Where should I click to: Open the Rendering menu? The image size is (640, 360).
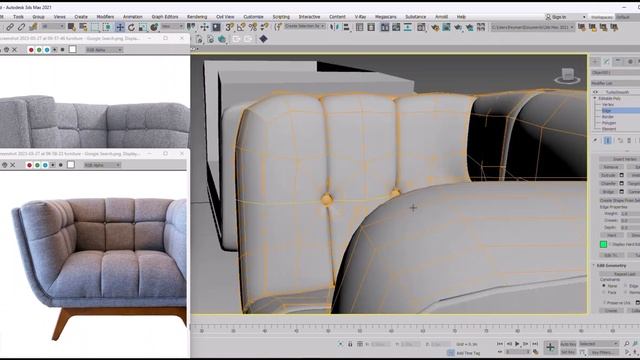point(197,17)
